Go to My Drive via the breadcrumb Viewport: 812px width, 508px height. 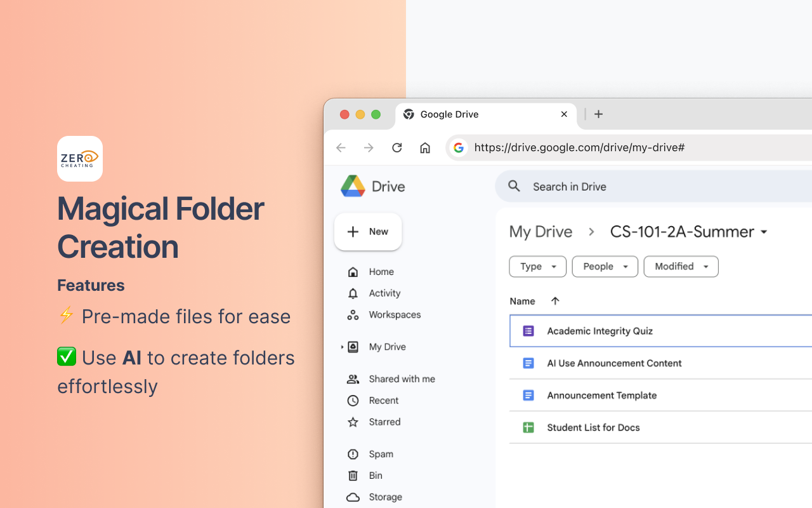pos(540,232)
